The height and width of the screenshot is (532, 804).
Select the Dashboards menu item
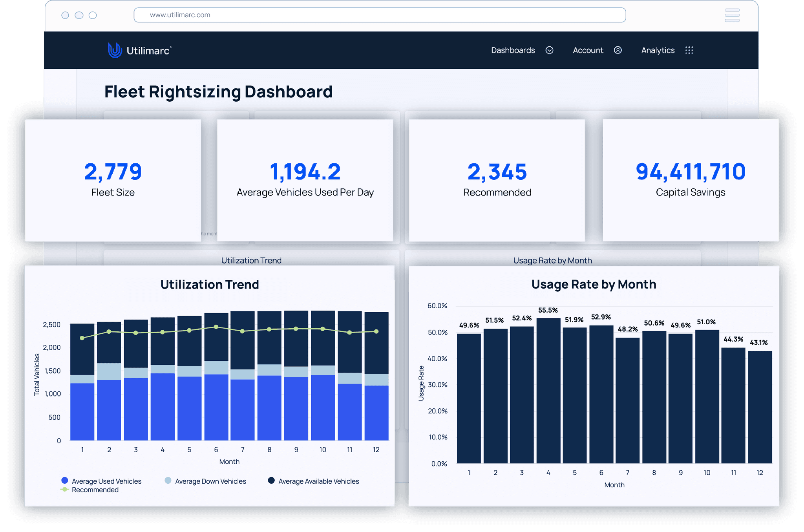[x=513, y=50]
